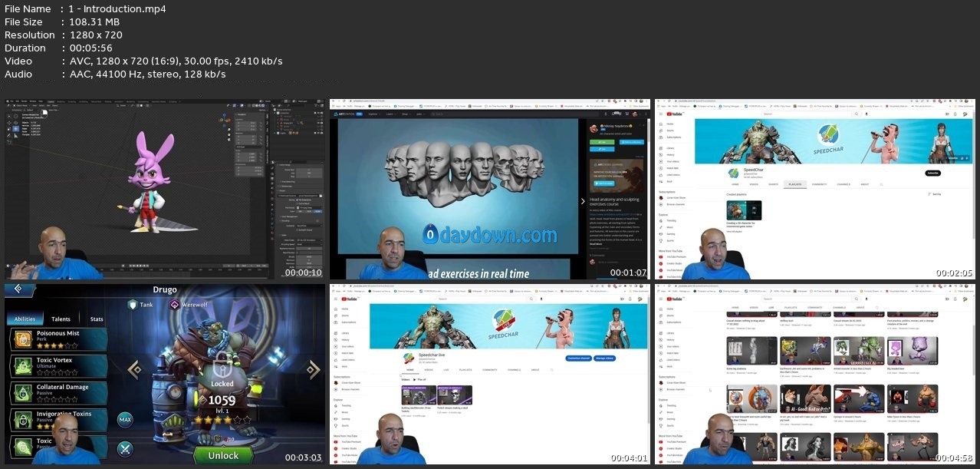Select the Abilities tab
This screenshot has height=469, width=980.
click(x=25, y=319)
